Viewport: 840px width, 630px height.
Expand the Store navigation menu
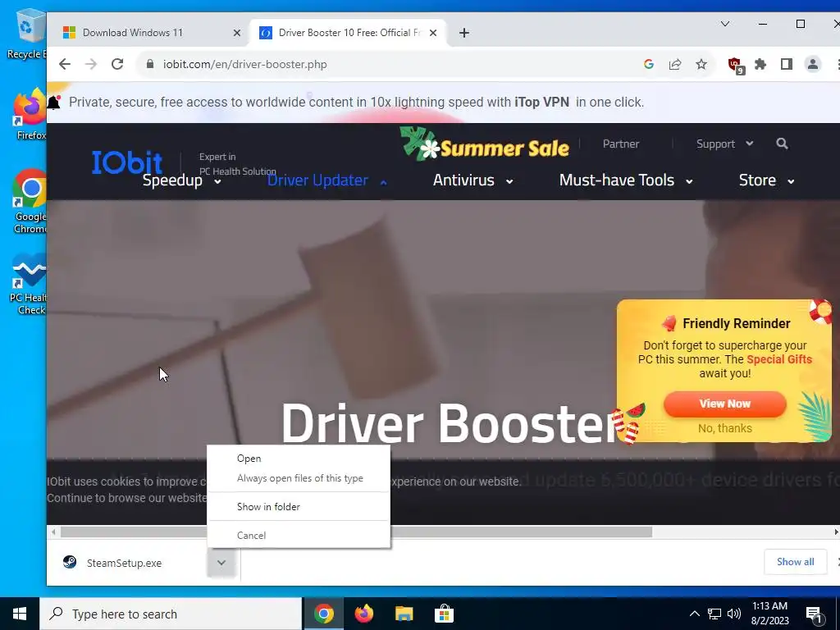coord(767,180)
